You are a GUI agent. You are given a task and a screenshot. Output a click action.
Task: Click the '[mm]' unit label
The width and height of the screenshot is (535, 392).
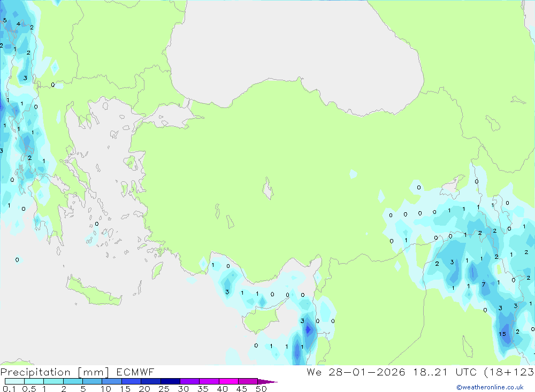tap(93, 372)
